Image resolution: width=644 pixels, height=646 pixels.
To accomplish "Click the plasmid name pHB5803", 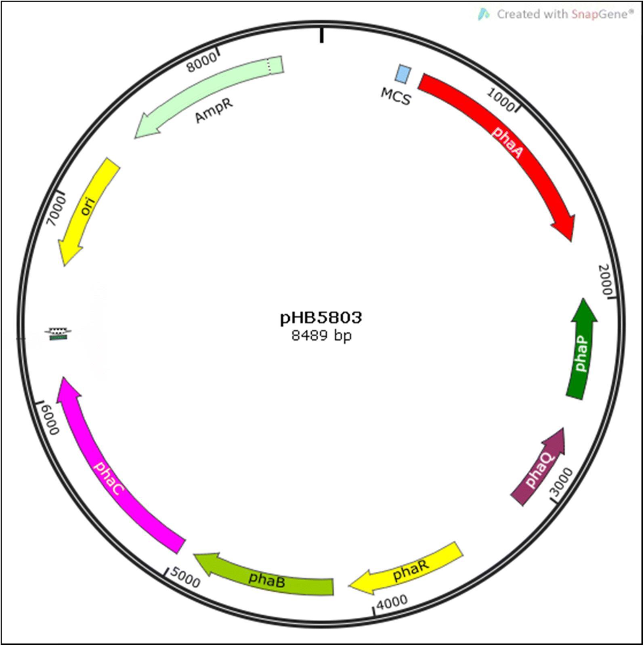I will tap(321, 318).
